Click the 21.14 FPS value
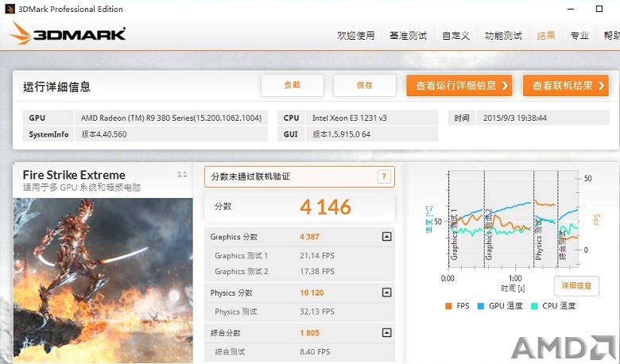 pyautogui.click(x=316, y=256)
